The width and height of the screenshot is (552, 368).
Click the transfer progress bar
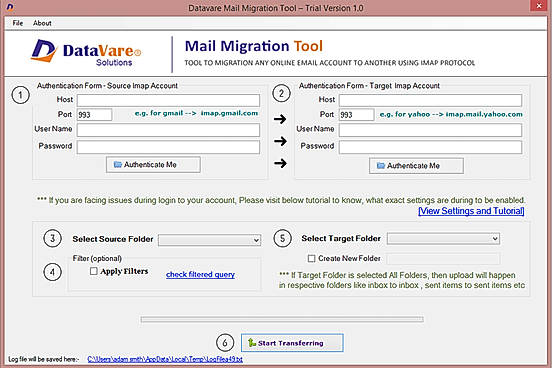click(x=282, y=319)
